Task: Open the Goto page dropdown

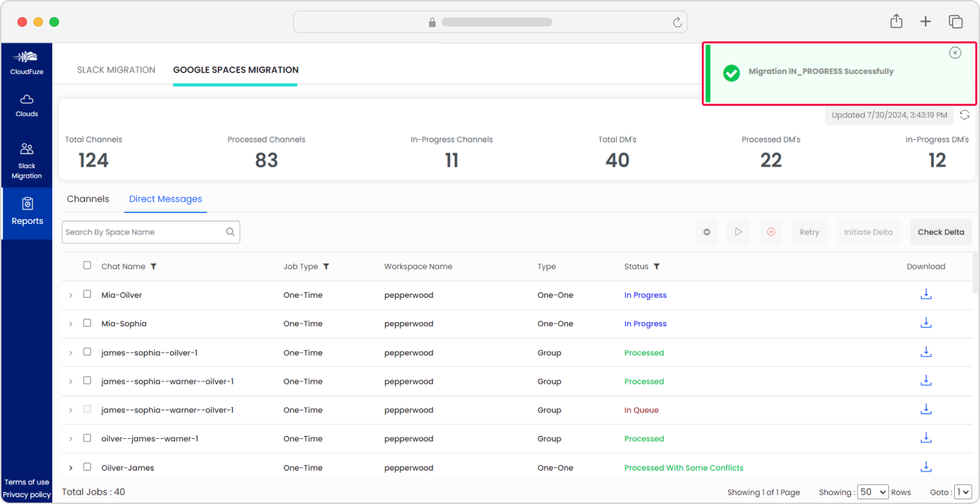Action: (x=963, y=492)
